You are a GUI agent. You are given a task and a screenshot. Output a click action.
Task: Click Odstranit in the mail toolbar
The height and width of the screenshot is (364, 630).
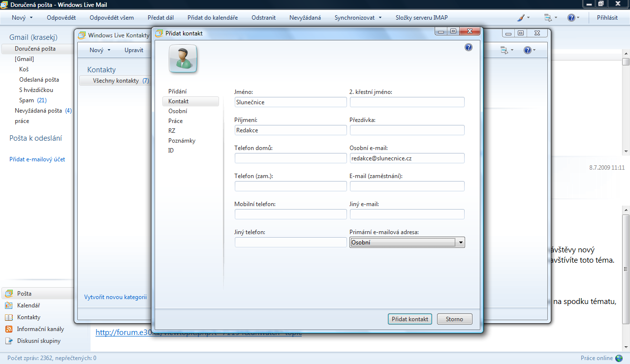pos(263,18)
